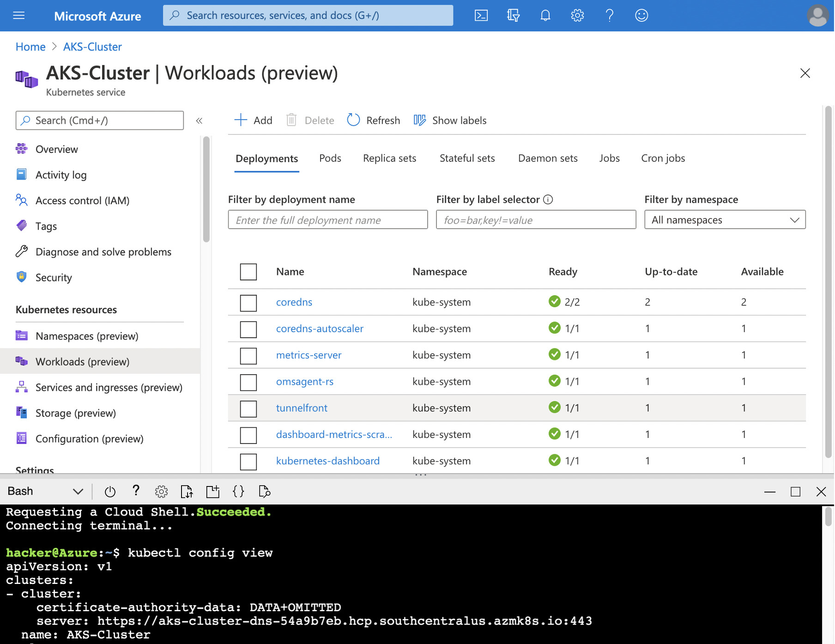Check the metrics-server row checkbox

click(248, 356)
